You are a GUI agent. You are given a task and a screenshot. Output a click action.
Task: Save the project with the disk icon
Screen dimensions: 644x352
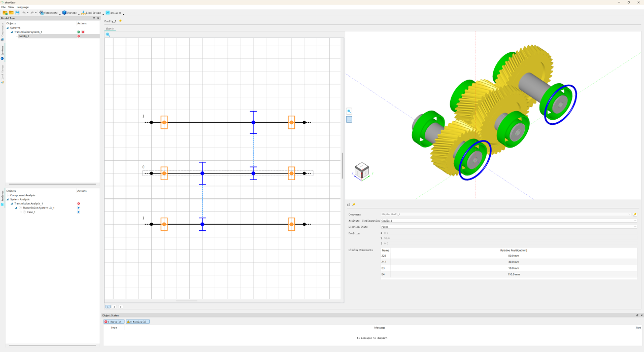tap(17, 12)
